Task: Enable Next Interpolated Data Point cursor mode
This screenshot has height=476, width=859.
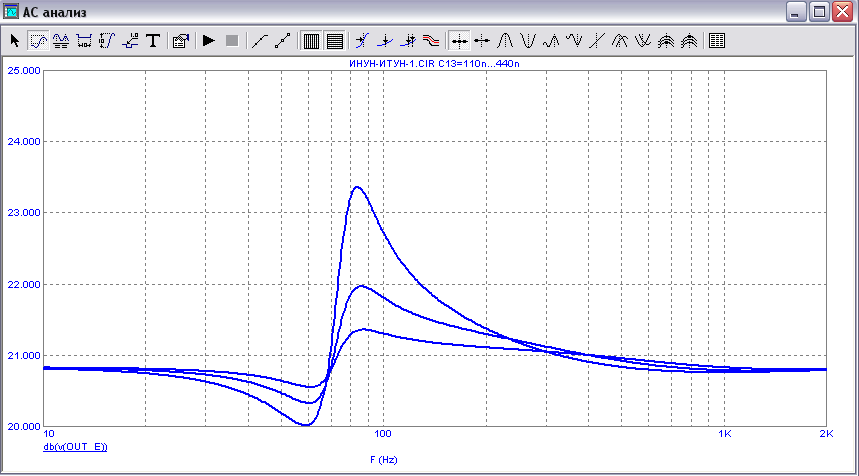Action: (482, 41)
